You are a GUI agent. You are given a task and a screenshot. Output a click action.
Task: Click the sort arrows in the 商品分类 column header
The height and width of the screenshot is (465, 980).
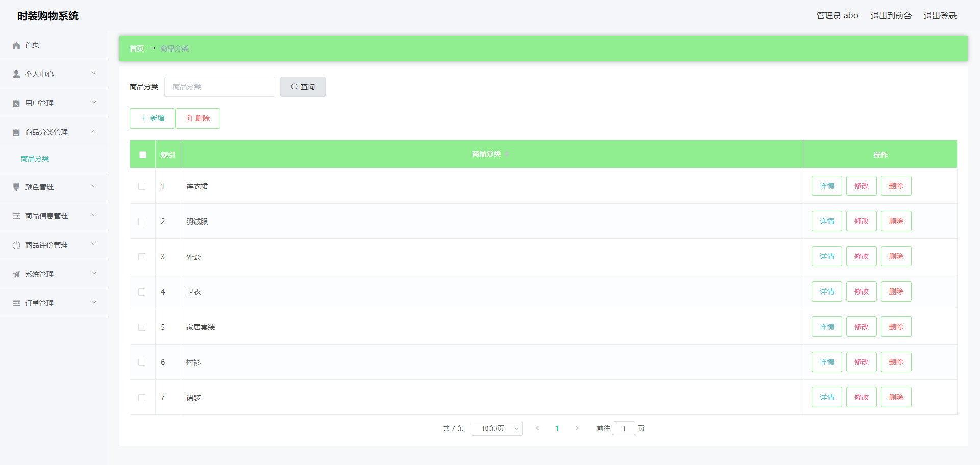[x=507, y=154]
